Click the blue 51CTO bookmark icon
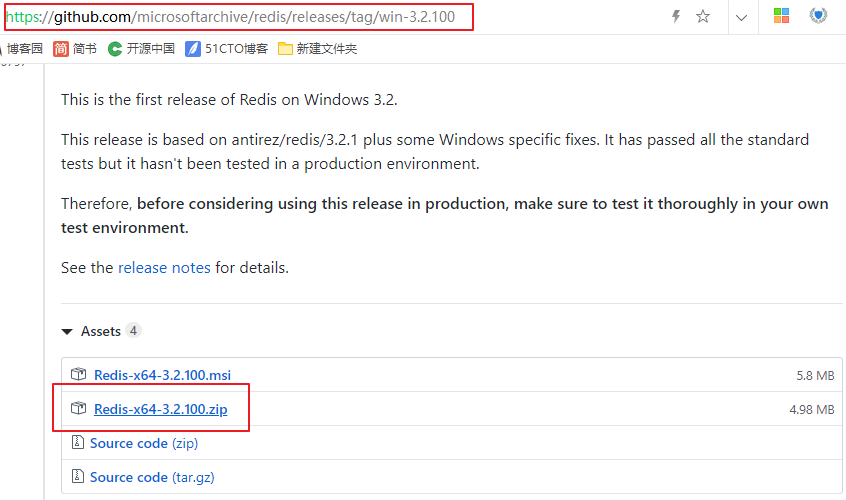Image resolution: width=846 pixels, height=500 pixels. click(x=193, y=49)
